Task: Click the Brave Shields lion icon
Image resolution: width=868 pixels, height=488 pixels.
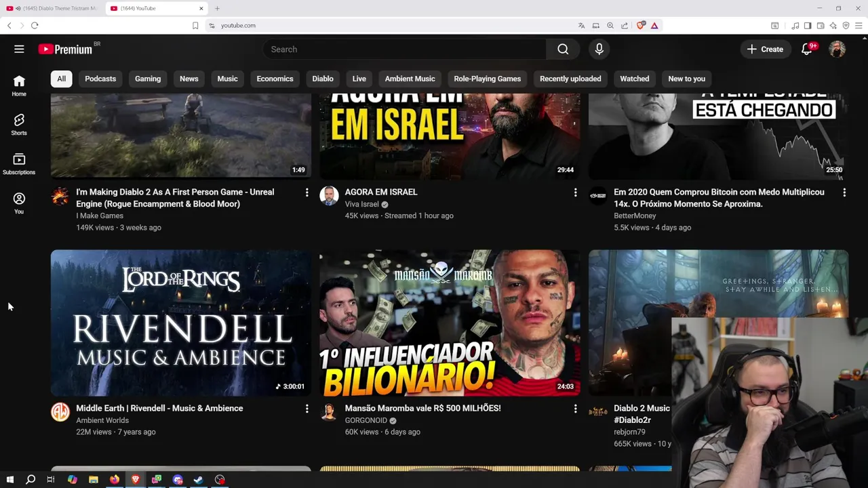Action: (x=641, y=25)
